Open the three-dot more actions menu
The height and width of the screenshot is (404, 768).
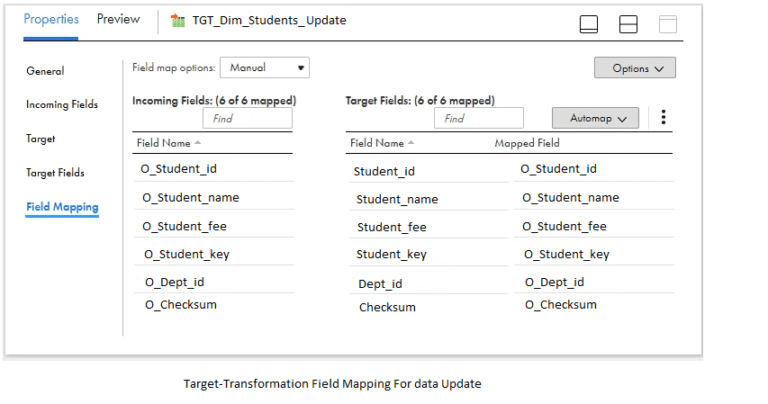(663, 117)
